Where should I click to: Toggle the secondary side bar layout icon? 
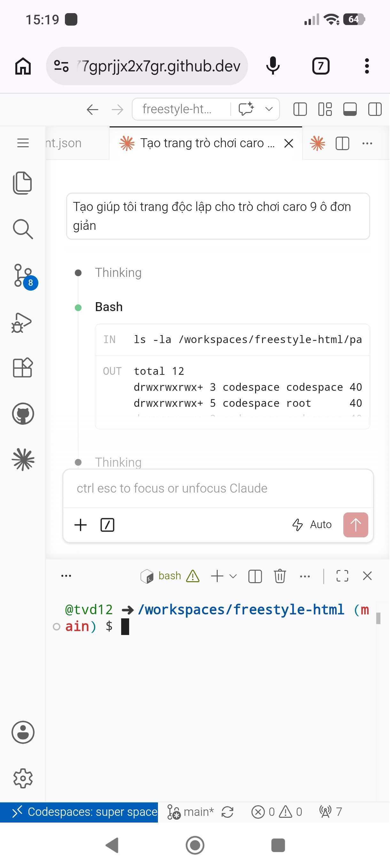[x=375, y=109]
